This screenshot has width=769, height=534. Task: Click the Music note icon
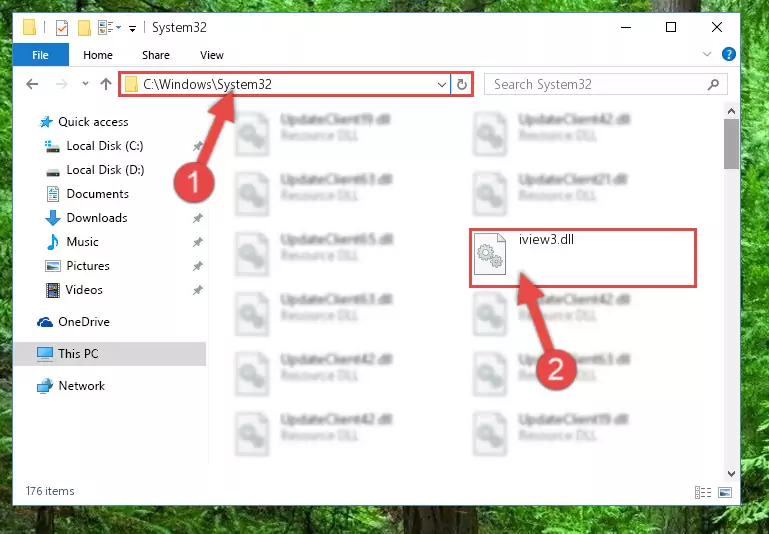click(x=52, y=242)
